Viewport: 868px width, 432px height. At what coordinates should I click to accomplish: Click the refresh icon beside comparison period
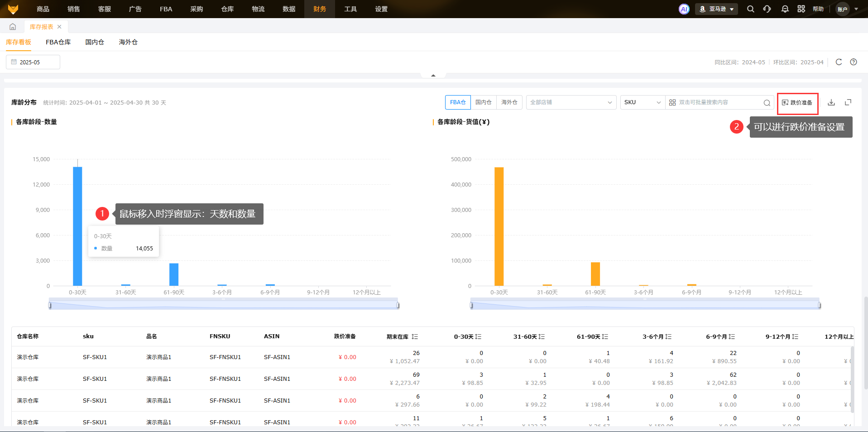point(839,62)
